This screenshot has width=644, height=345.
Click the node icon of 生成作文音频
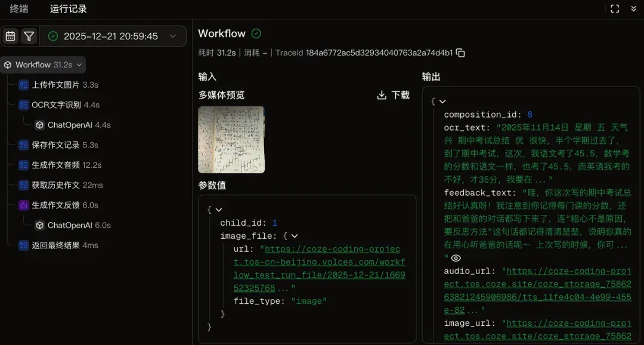point(23,165)
